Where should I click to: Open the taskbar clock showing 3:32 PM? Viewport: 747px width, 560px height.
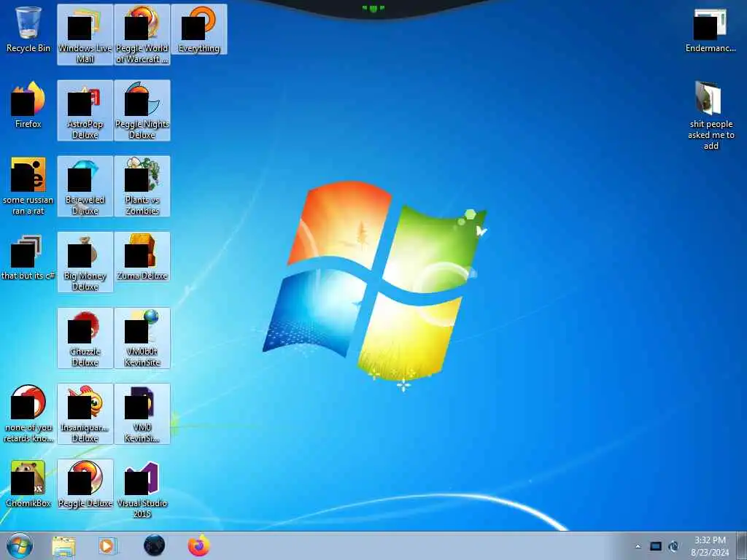(710, 546)
